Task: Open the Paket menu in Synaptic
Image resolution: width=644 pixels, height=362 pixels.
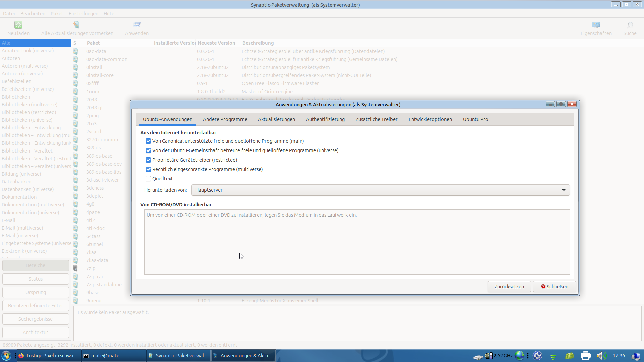Action: pos(57,14)
